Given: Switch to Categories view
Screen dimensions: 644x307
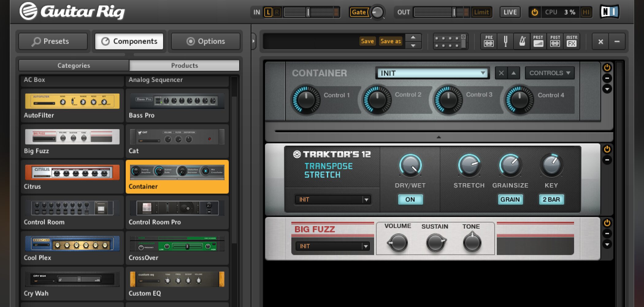Looking at the screenshot, I should 74,65.
